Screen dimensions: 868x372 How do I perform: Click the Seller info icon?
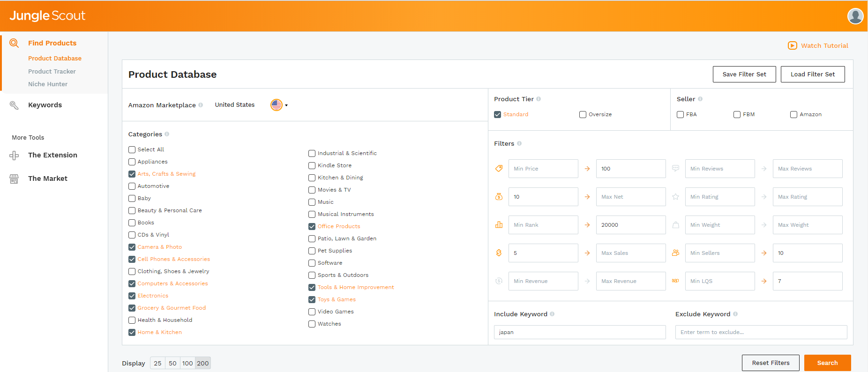pyautogui.click(x=700, y=99)
